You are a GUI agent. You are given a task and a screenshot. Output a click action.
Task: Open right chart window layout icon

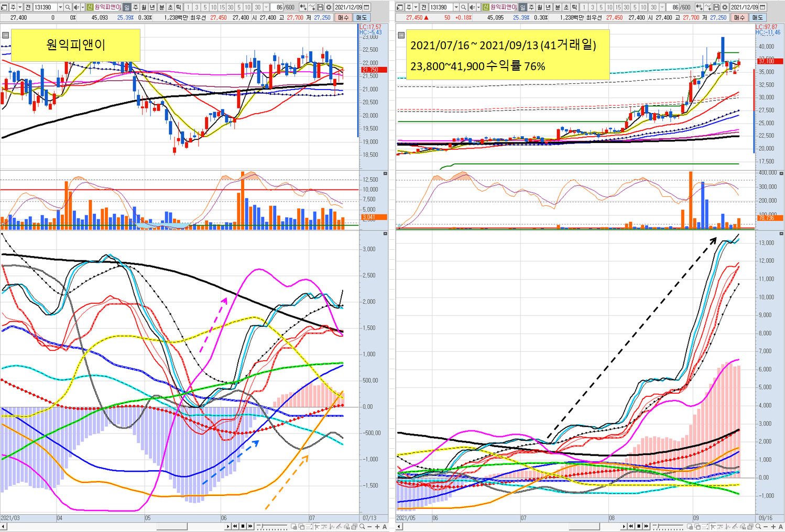(x=400, y=7)
